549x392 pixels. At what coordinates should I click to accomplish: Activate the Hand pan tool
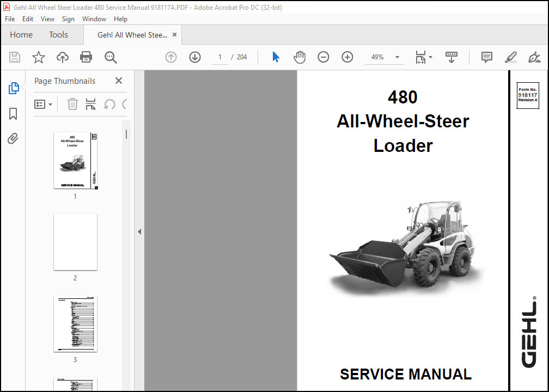(300, 57)
